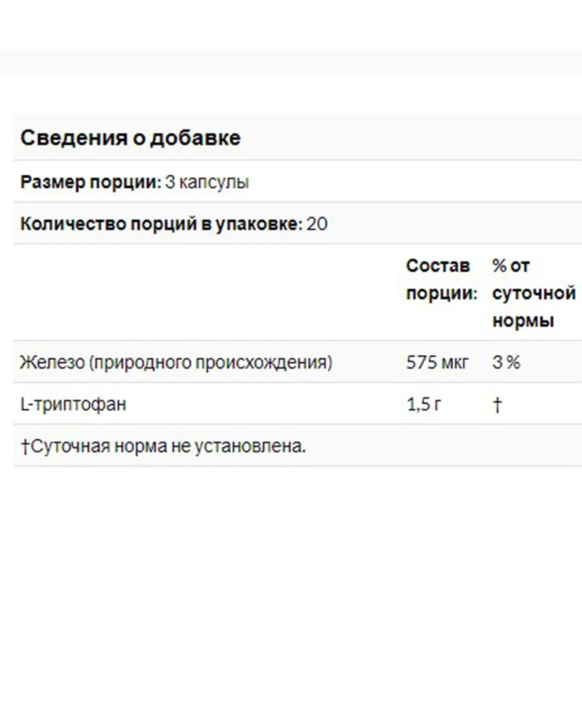
Task: Click the '3 %' daily value
Action: [x=506, y=362]
